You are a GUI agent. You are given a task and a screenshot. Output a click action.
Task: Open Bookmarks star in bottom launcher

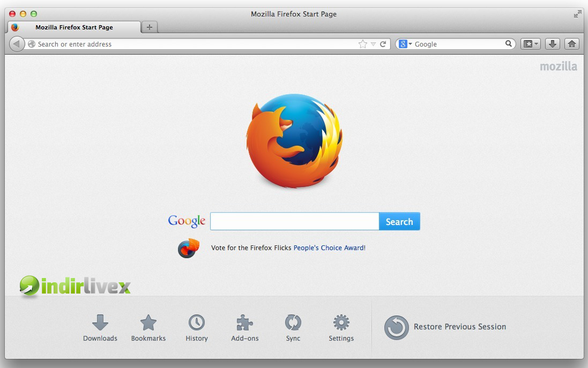click(148, 328)
